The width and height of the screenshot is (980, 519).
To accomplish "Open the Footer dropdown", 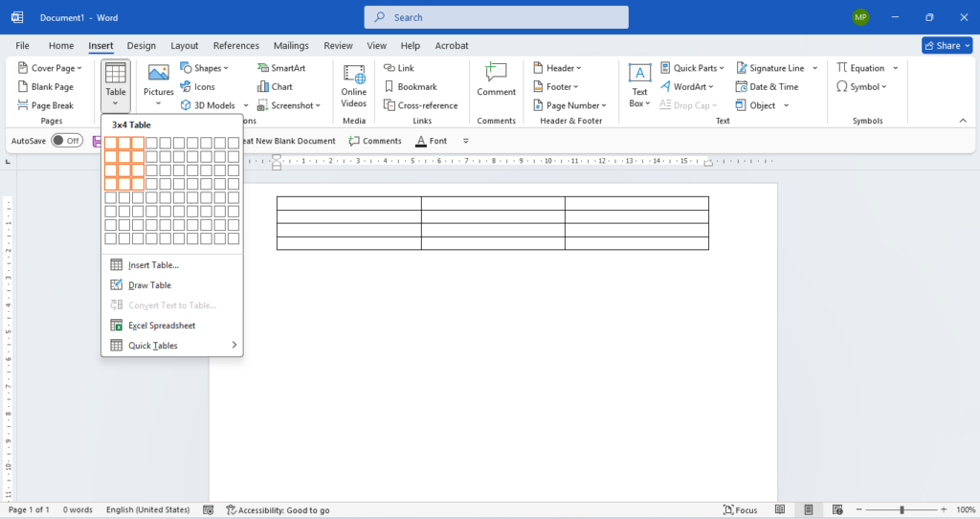I will pos(556,87).
